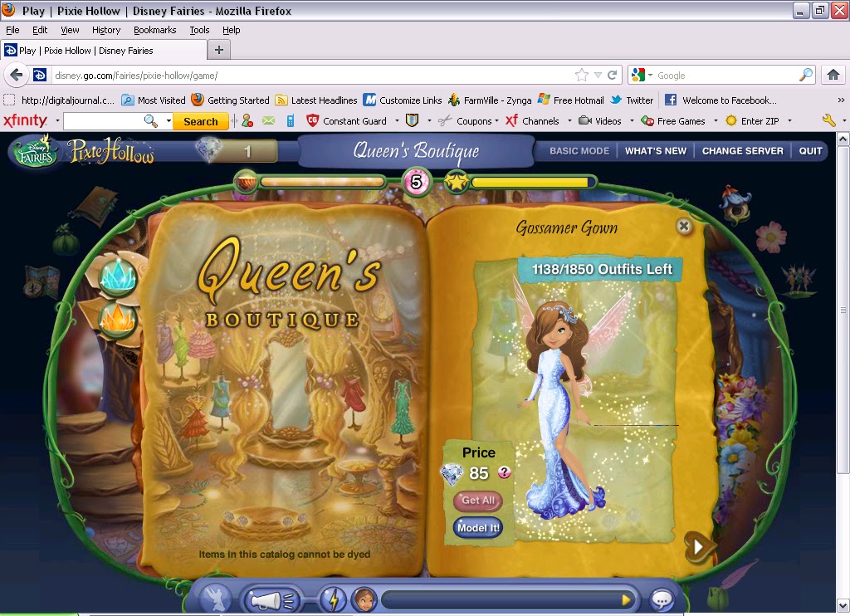The height and width of the screenshot is (616, 850).
Task: Click the chat speech bubble icon
Action: (662, 600)
